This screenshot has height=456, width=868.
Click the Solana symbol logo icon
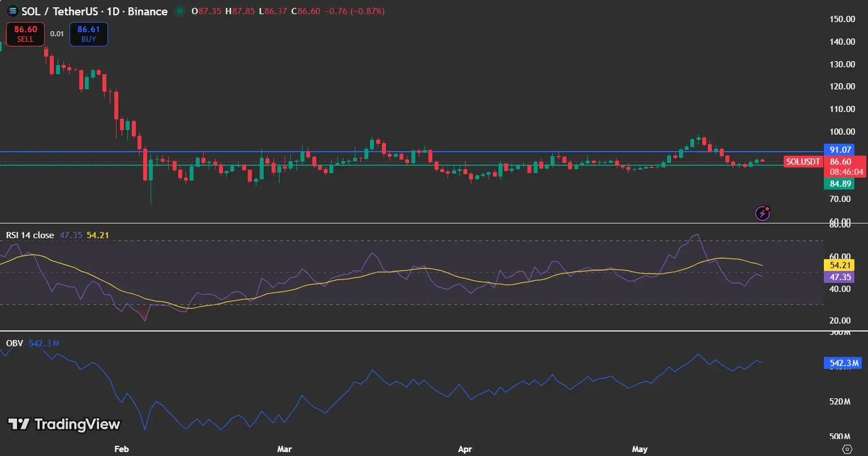[12, 11]
